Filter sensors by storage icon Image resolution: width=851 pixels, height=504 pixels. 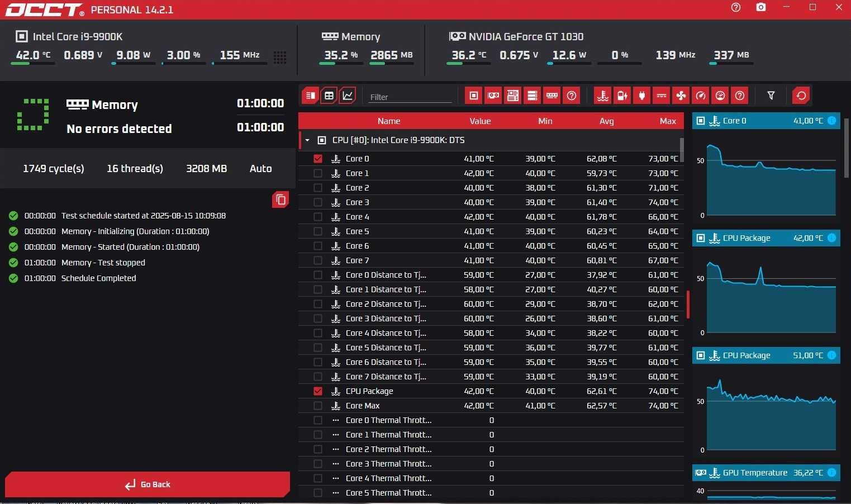click(x=533, y=96)
